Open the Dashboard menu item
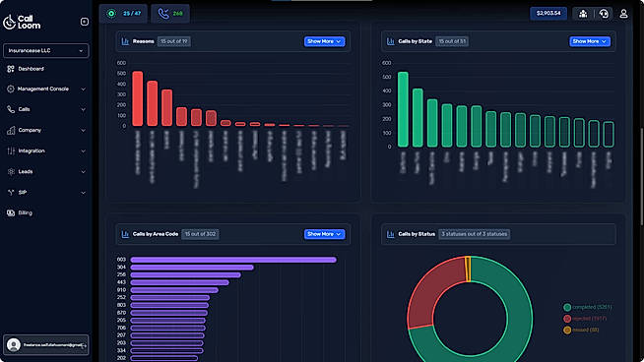This screenshot has width=644, height=362. coord(31,69)
